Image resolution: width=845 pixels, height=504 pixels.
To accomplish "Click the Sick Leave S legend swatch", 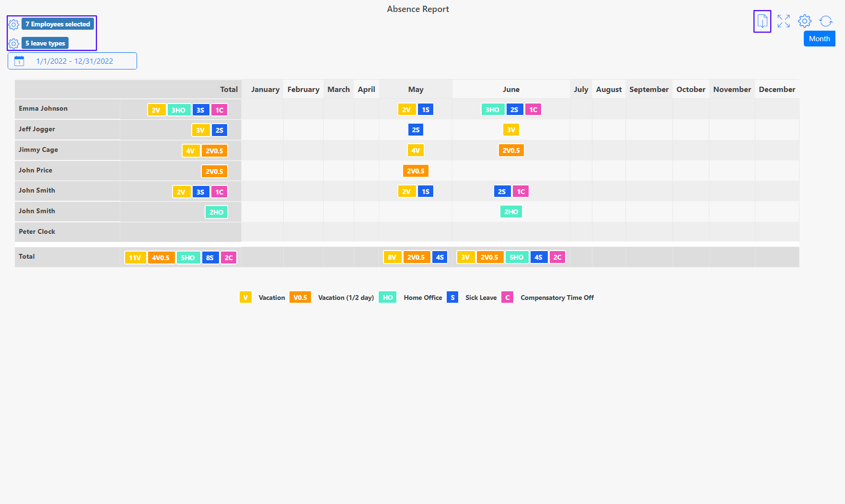I will click(452, 298).
